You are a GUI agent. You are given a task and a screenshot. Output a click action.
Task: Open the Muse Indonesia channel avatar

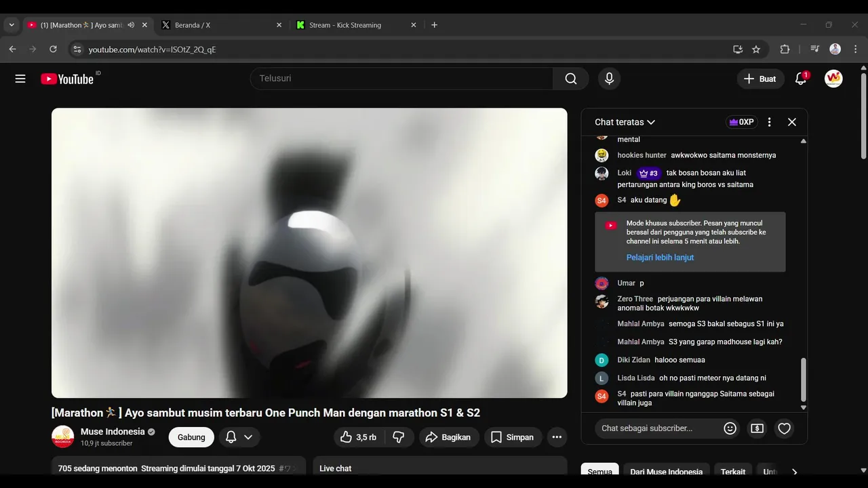tap(63, 436)
